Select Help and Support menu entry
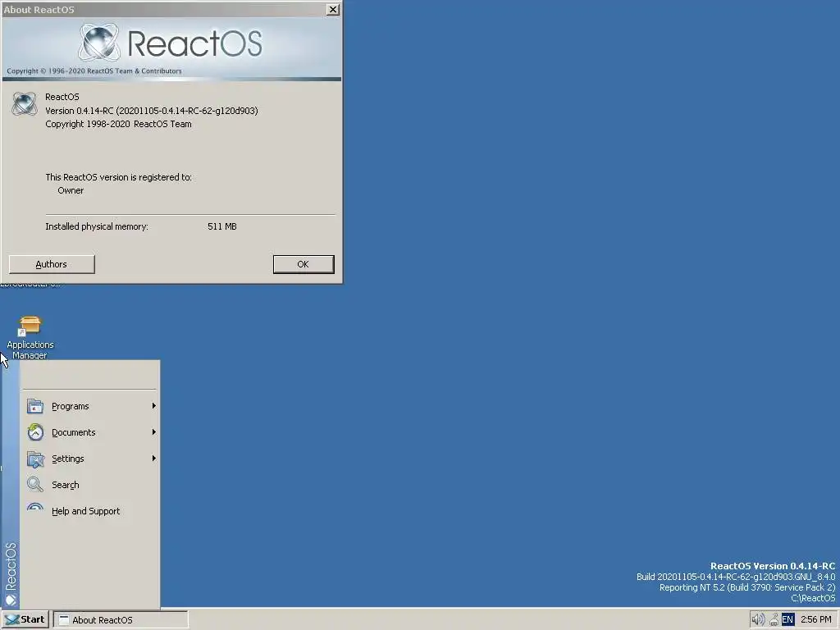This screenshot has height=630, width=840. coord(90,511)
